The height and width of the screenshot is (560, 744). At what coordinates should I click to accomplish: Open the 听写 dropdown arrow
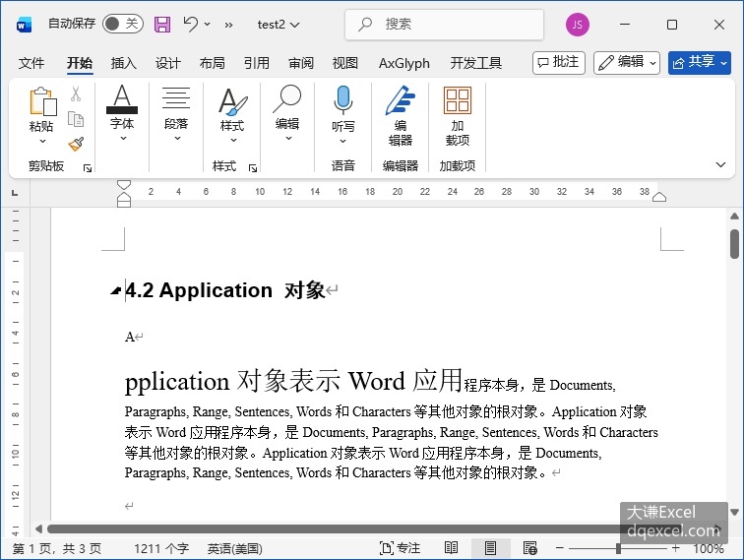343,141
